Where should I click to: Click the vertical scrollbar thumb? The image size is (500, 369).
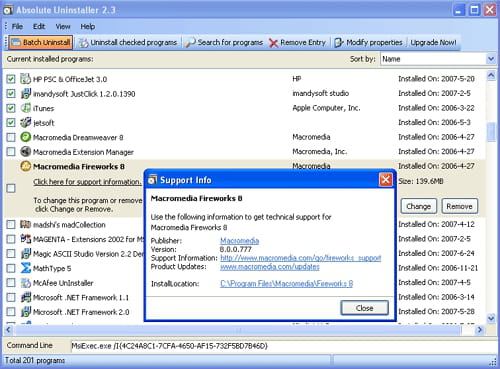click(x=491, y=132)
